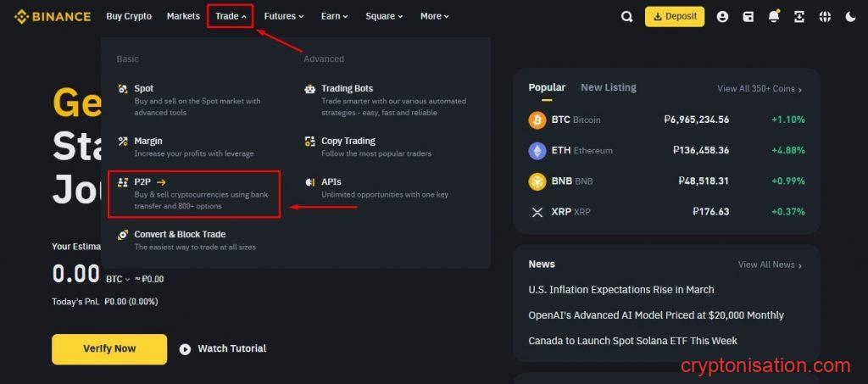This screenshot has width=868, height=384.
Task: Click the Bitcoin BTC coin icon
Action: click(537, 120)
